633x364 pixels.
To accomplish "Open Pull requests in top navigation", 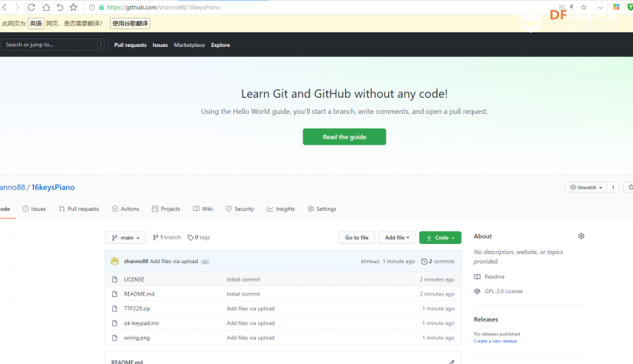I will tap(130, 45).
